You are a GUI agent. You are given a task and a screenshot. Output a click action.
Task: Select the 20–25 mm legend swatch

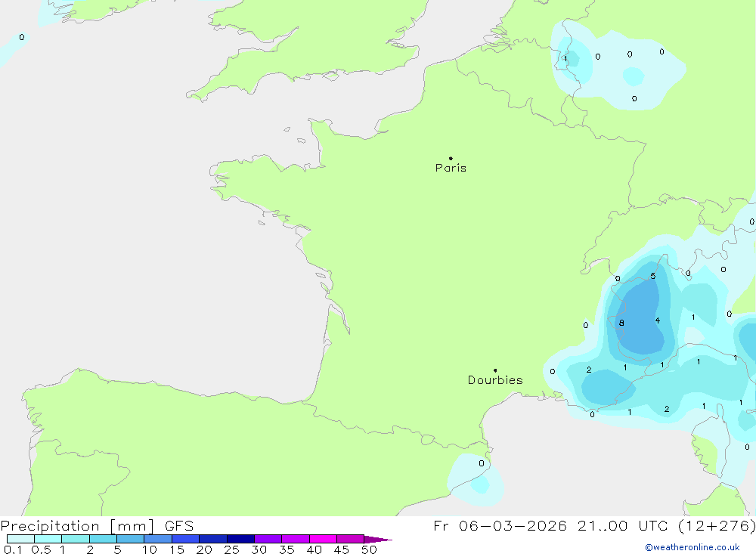213,539
